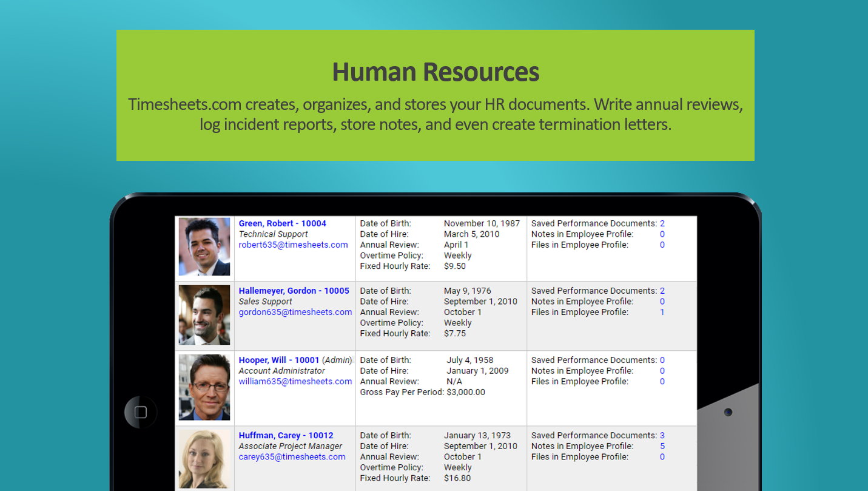Screen dimensions: 868x491
Task: Email carey635@timesheets.com
Action: coord(291,456)
